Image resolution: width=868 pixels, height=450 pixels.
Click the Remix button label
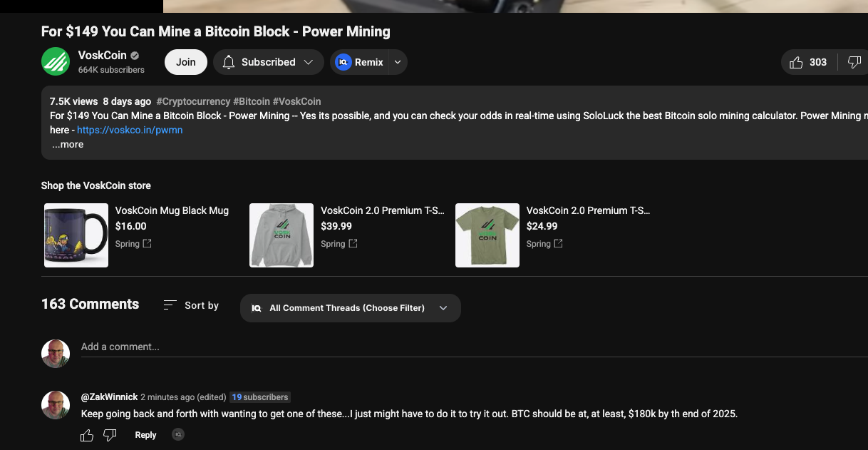point(369,62)
